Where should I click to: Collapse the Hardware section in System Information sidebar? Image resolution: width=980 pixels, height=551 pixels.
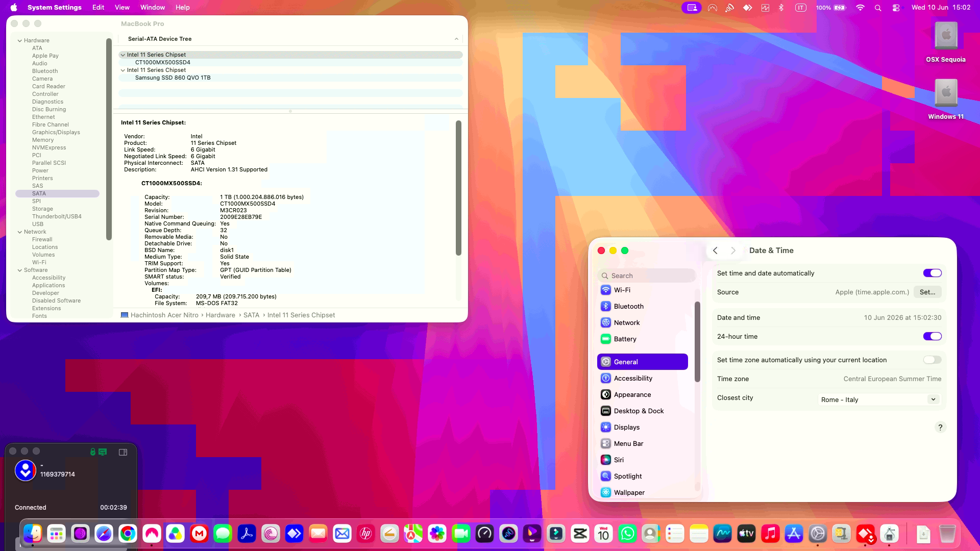[x=20, y=40]
